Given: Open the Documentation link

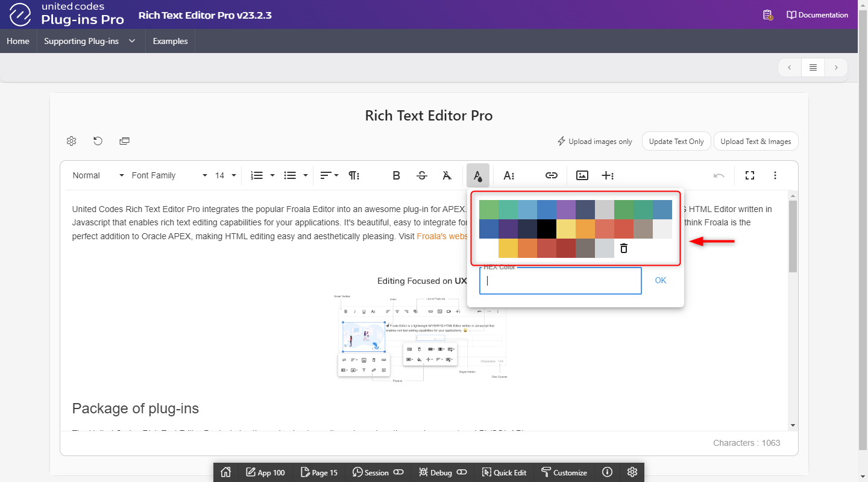Looking at the screenshot, I should (817, 15).
